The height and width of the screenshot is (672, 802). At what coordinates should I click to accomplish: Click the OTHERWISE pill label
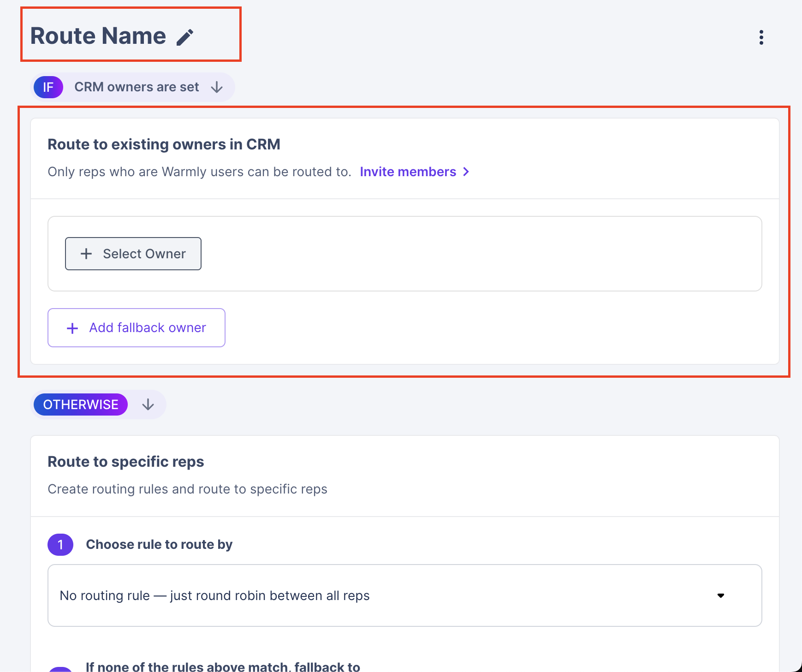pyautogui.click(x=81, y=404)
